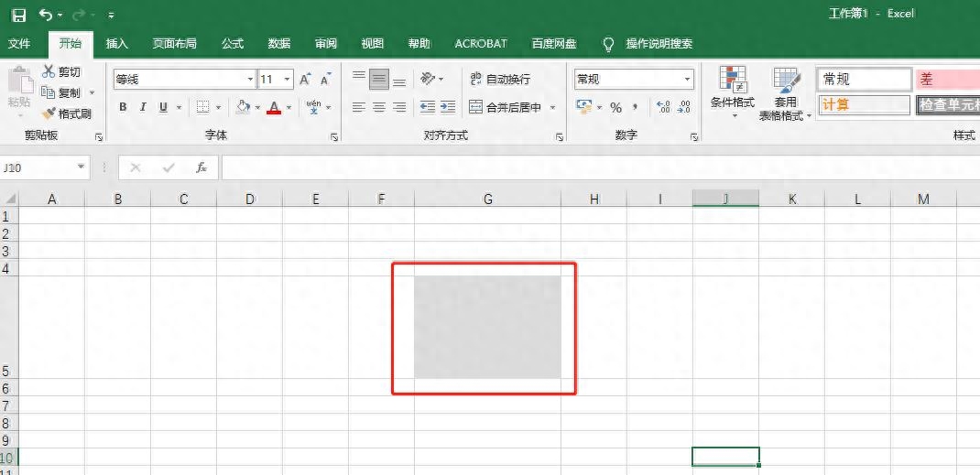Expand the number format dropdown (常规)
The image size is (980, 475).
[x=687, y=80]
